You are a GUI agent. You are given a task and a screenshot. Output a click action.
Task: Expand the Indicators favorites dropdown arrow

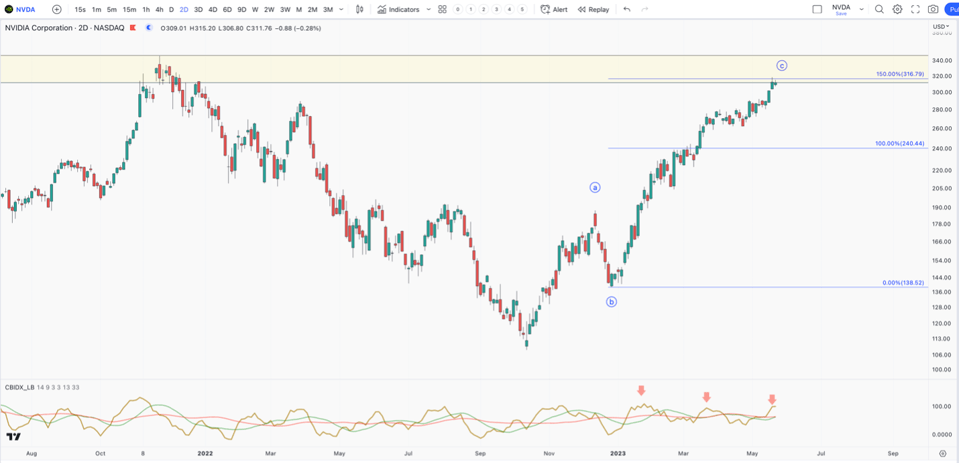tap(428, 10)
